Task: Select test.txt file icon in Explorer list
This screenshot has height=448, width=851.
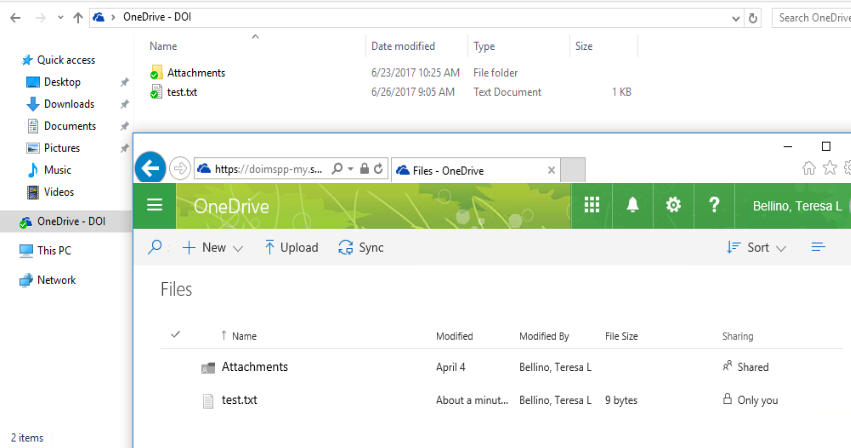Action: pyautogui.click(x=156, y=92)
